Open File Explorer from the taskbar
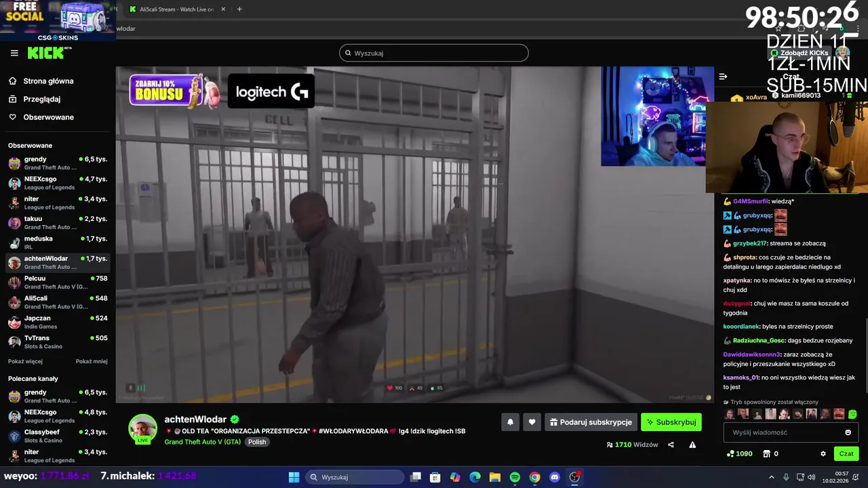The height and width of the screenshot is (488, 868). coord(495,477)
